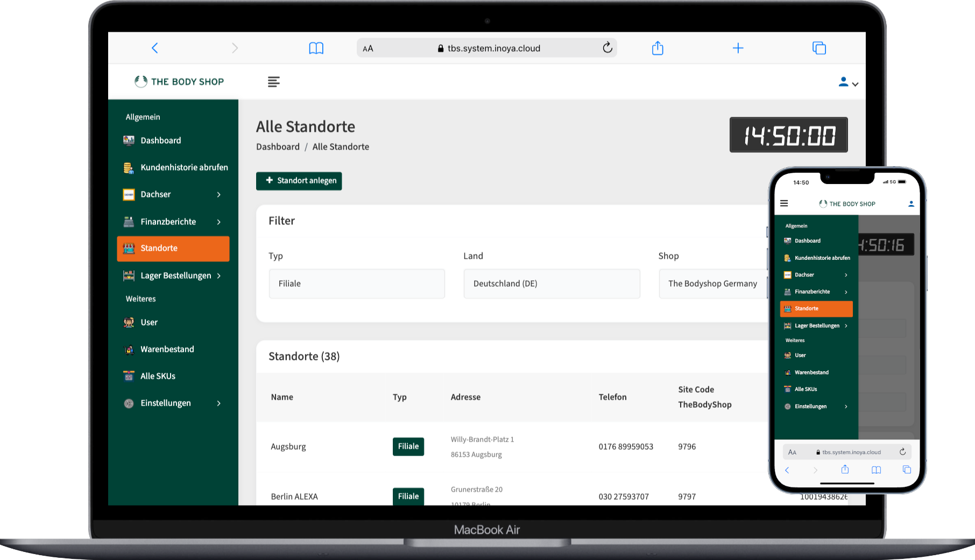The height and width of the screenshot is (560, 975).
Task: Expand Dachser in the iPhone menu
Action: point(816,275)
